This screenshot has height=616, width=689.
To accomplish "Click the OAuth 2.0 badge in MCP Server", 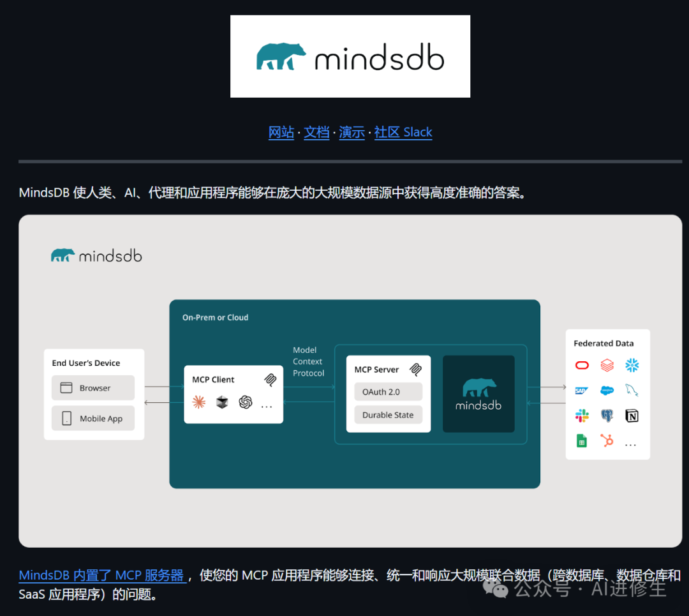I will tap(388, 391).
